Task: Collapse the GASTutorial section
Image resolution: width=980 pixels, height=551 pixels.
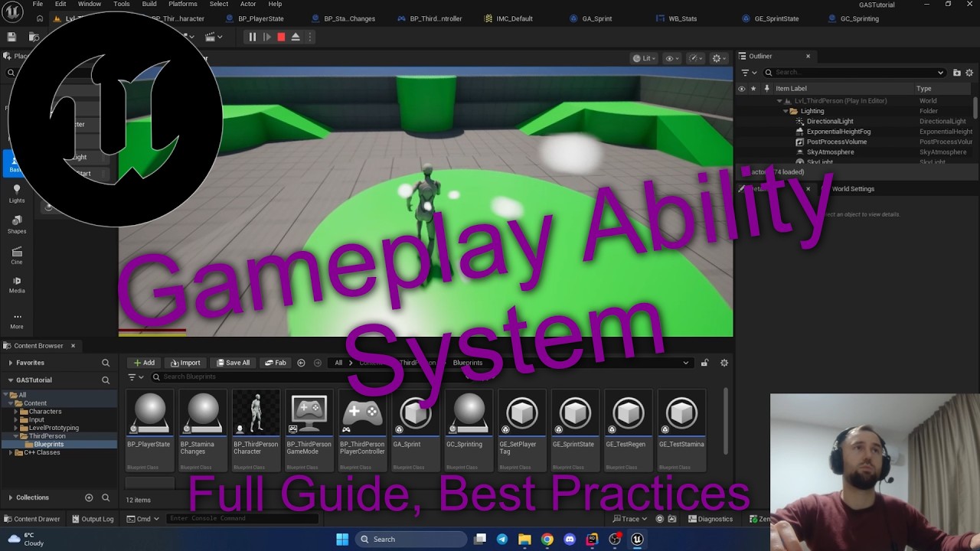Action: tap(11, 380)
